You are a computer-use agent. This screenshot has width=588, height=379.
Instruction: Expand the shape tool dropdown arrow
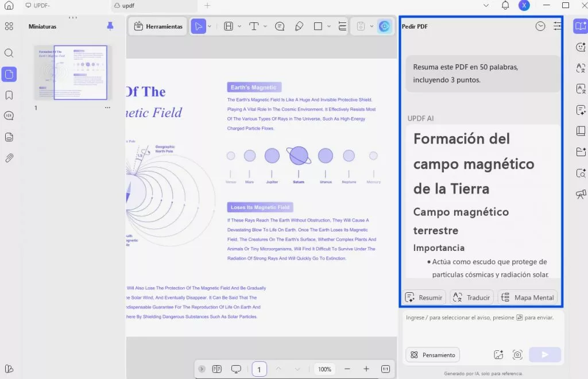coord(329,26)
